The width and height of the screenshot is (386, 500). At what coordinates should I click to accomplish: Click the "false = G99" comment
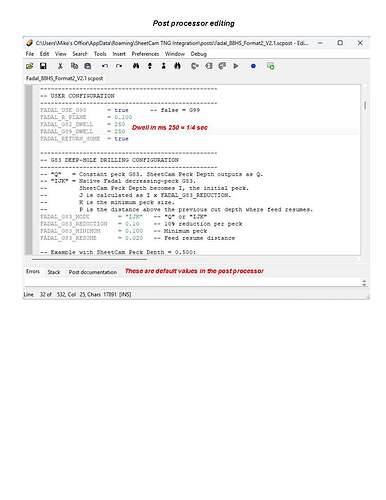pos(175,110)
